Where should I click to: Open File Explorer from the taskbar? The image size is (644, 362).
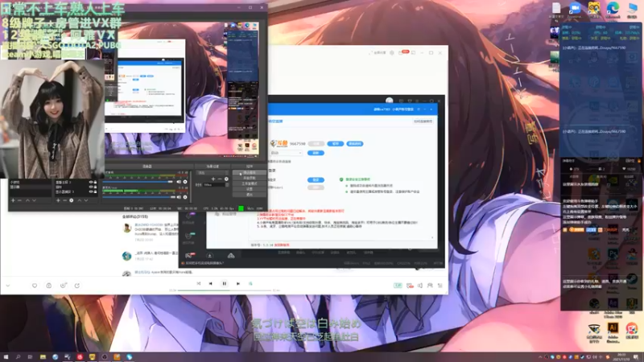tap(43, 357)
